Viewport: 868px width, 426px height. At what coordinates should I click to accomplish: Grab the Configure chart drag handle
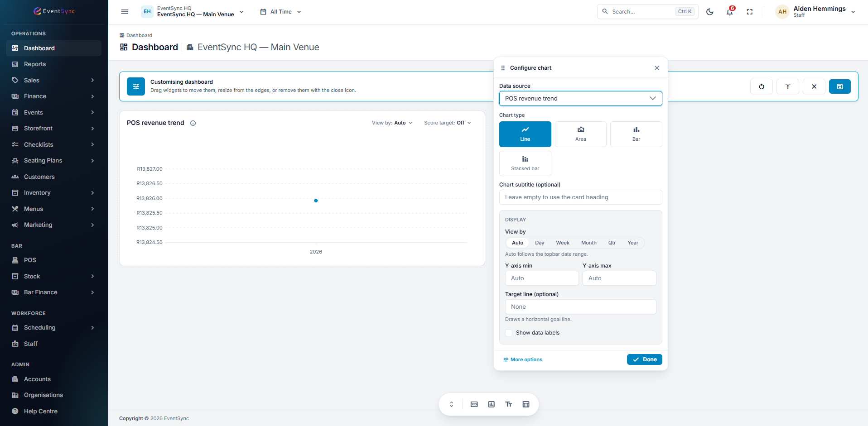pyautogui.click(x=503, y=68)
